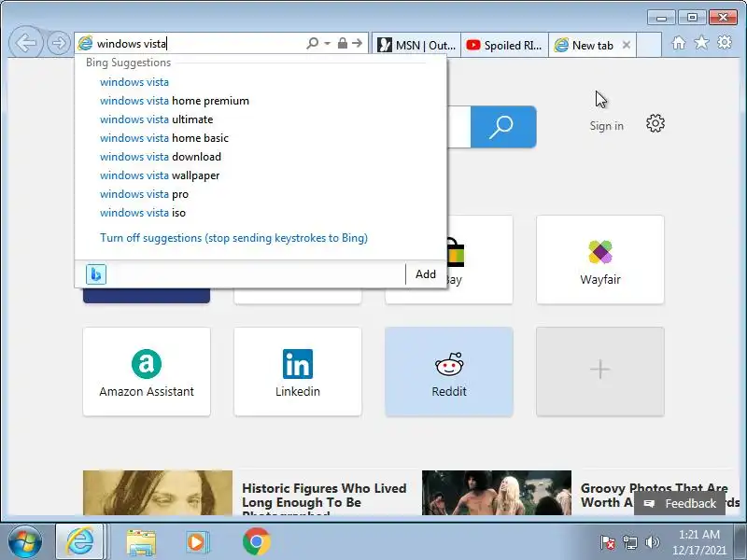The height and width of the screenshot is (560, 747).
Task: Click network tray icon
Action: 629,542
